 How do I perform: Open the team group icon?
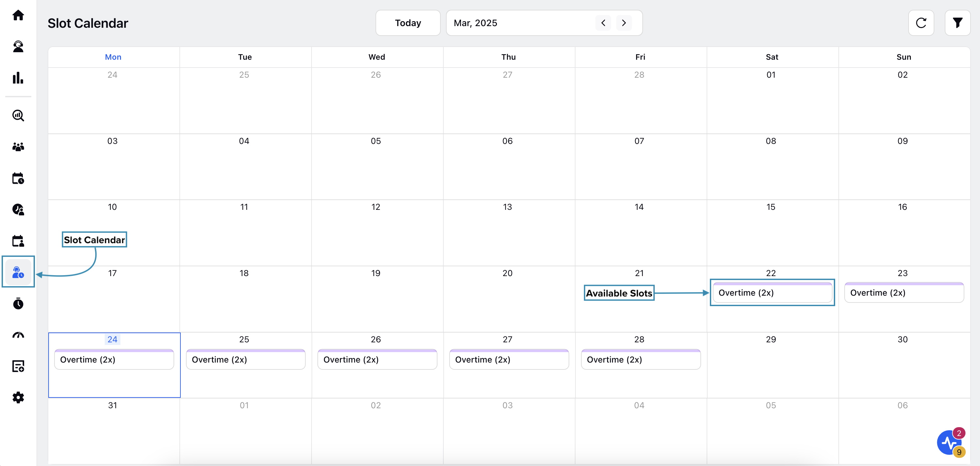[18, 147]
